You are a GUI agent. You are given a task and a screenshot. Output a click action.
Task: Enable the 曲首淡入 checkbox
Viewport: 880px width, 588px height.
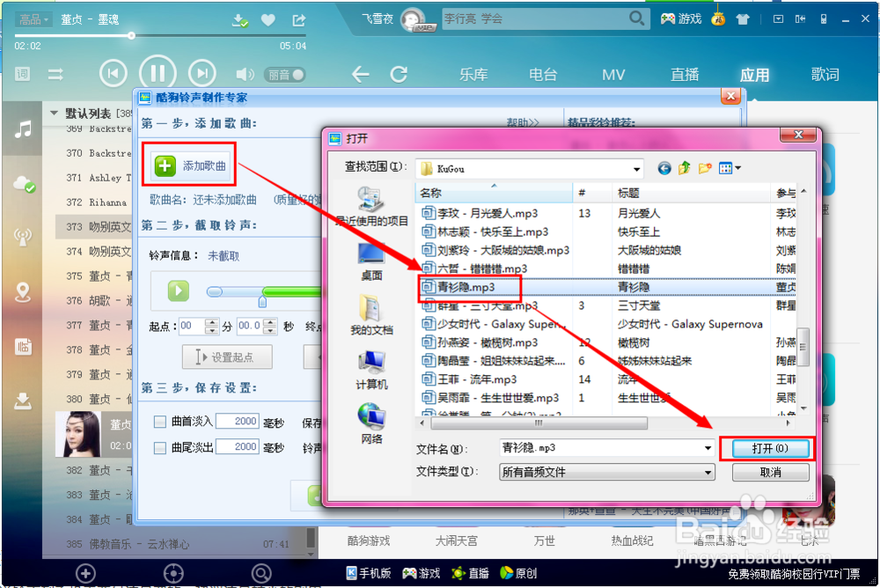pos(160,422)
